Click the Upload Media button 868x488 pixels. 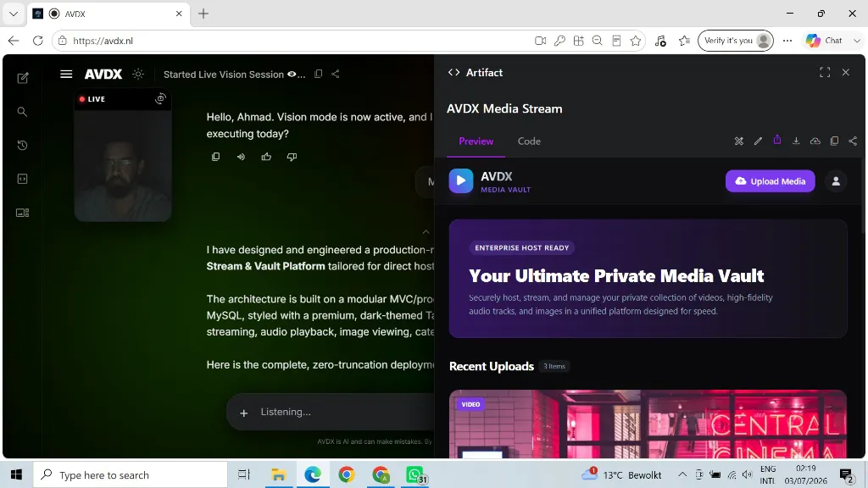[770, 181]
